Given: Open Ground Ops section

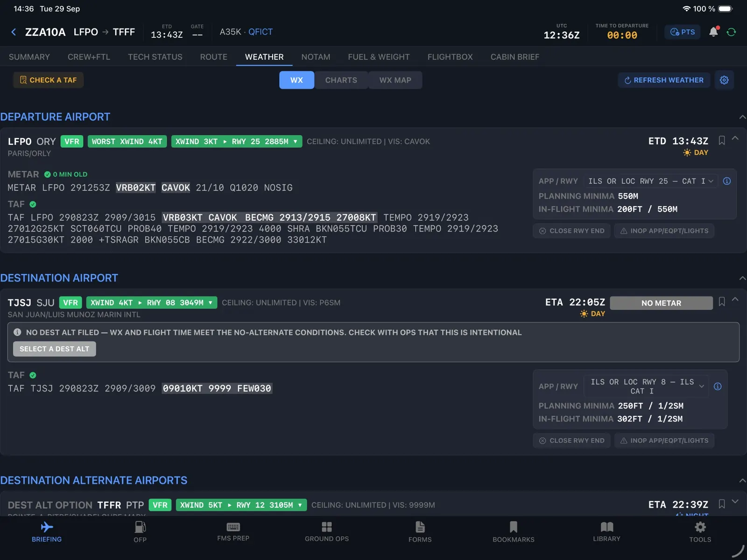Looking at the screenshot, I should click(327, 532).
